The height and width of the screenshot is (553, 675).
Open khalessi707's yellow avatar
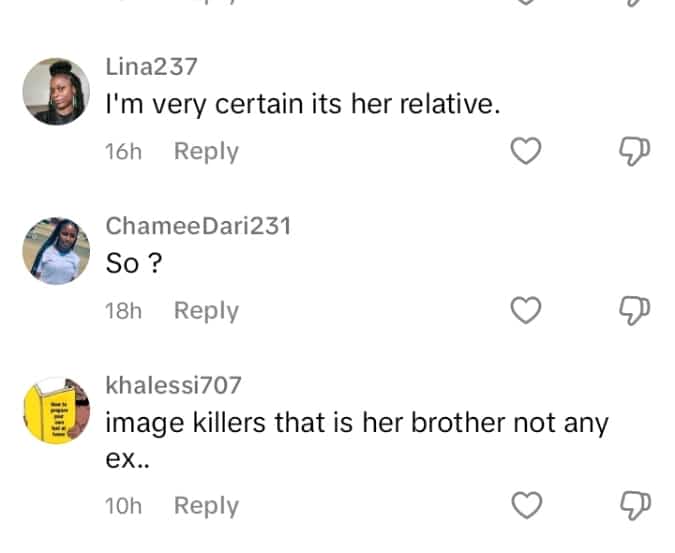(56, 410)
